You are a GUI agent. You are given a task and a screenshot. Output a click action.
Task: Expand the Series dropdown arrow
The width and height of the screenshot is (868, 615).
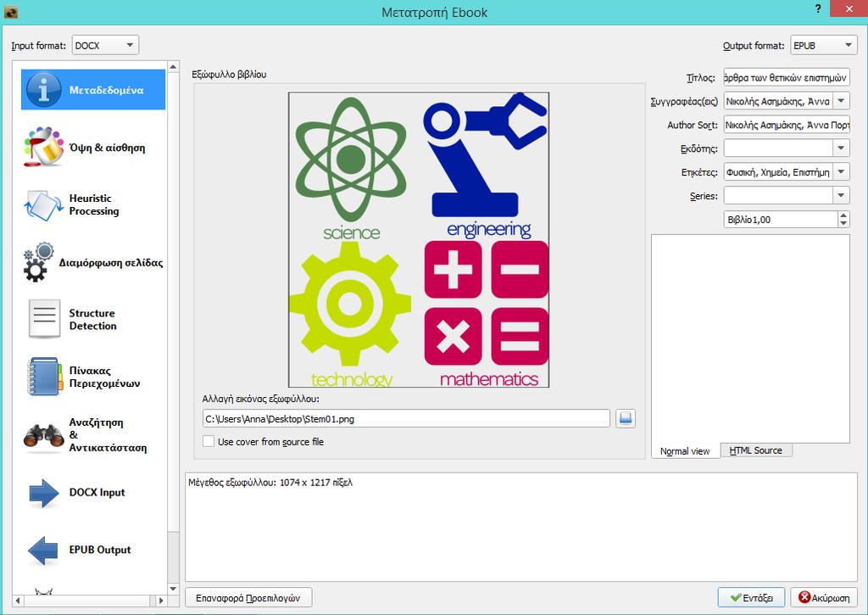point(841,196)
